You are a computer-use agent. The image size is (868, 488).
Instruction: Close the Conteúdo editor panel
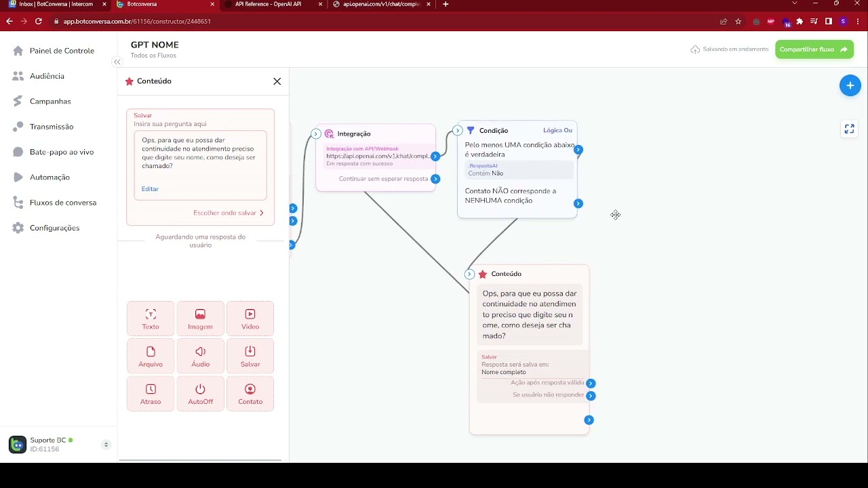(x=277, y=81)
